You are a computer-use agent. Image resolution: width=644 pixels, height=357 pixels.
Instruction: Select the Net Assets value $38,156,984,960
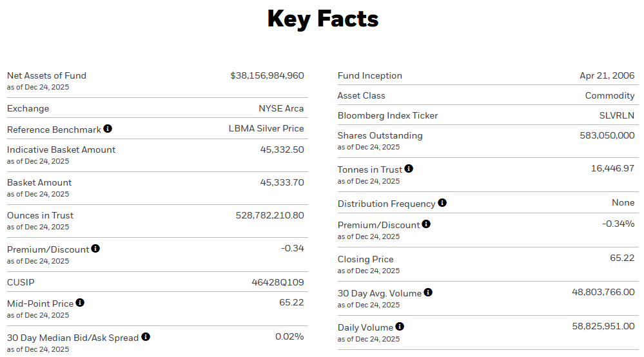point(267,75)
